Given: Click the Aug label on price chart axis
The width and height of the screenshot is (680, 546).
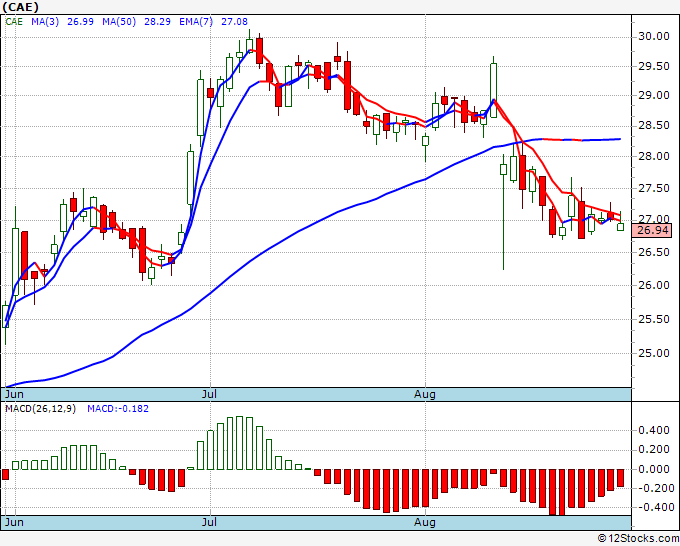Looking at the screenshot, I should click(425, 394).
